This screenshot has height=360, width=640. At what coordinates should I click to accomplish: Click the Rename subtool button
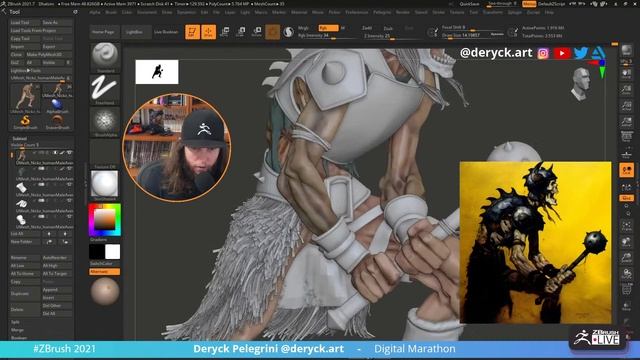point(25,258)
